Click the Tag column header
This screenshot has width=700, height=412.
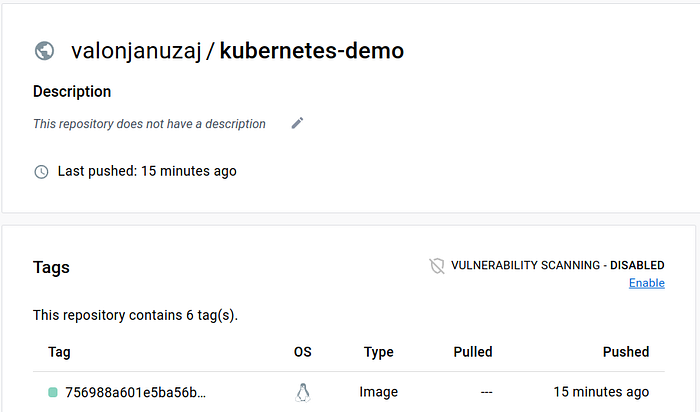click(x=59, y=352)
